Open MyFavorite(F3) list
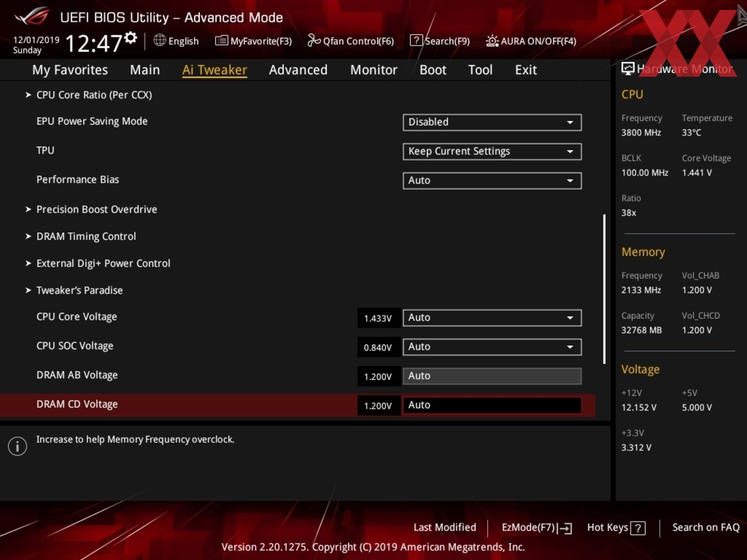This screenshot has width=747, height=560. [x=253, y=41]
